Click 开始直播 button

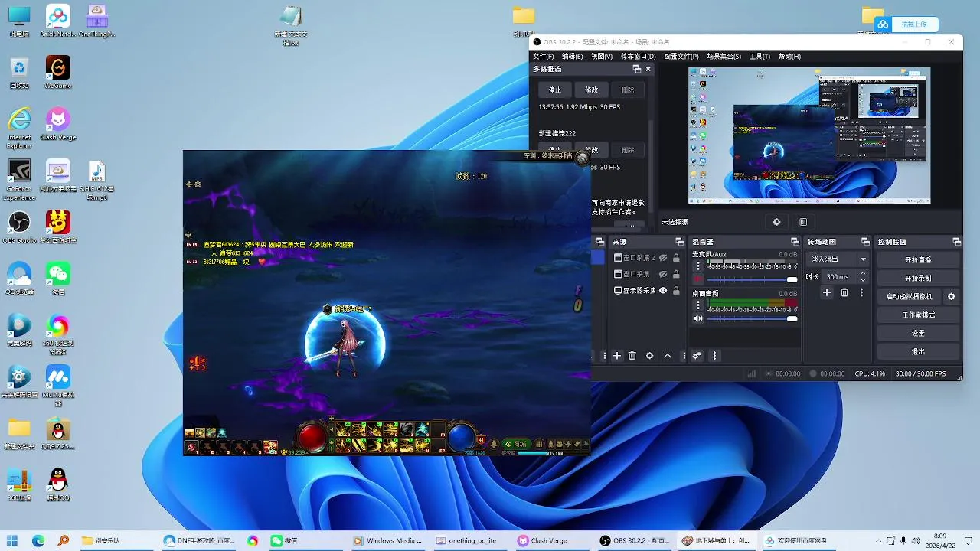pyautogui.click(x=918, y=259)
